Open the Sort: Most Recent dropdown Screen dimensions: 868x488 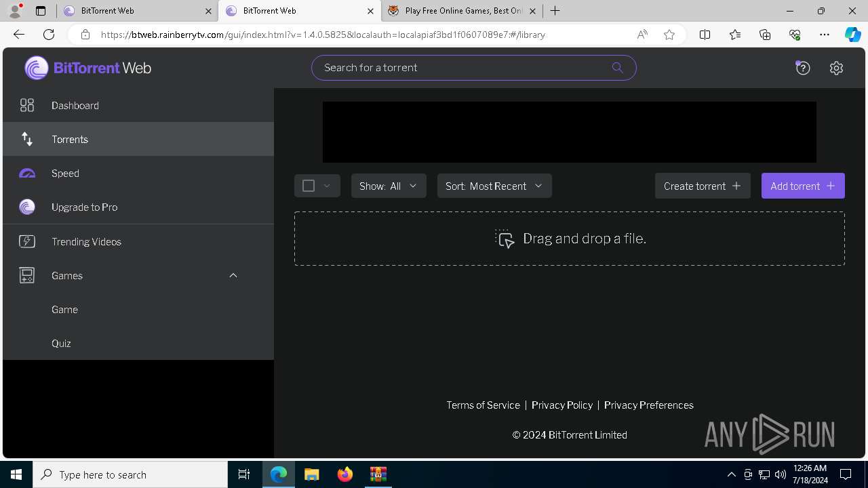click(494, 186)
